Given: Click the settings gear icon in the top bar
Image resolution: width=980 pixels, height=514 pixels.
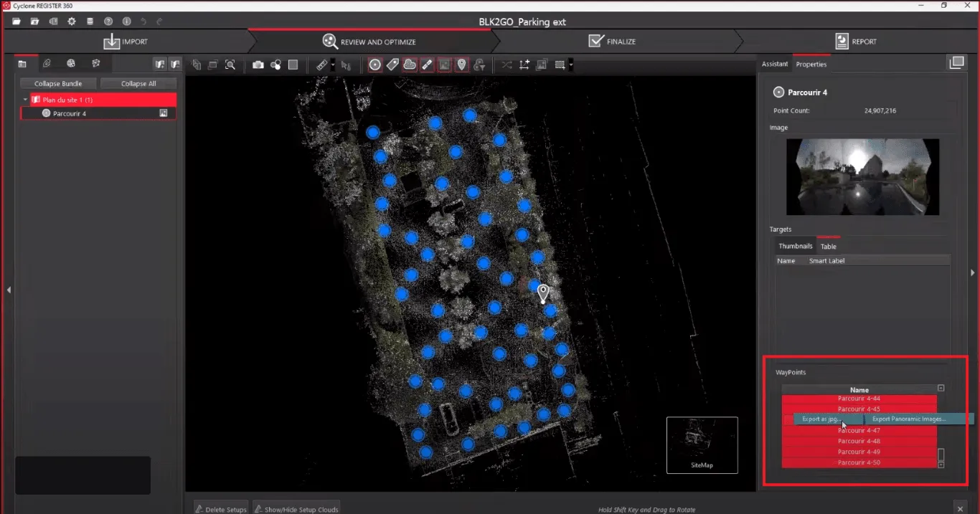Looking at the screenshot, I should pos(72,22).
